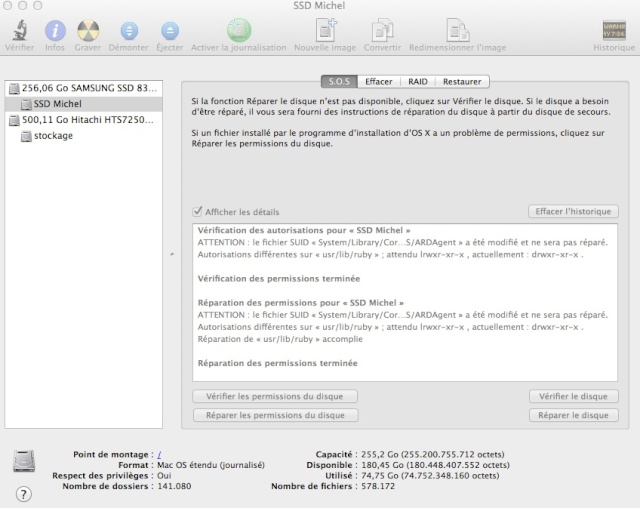Select SSD Michel volume in sidebar
Screen dimensions: 640x508
click(x=84, y=104)
